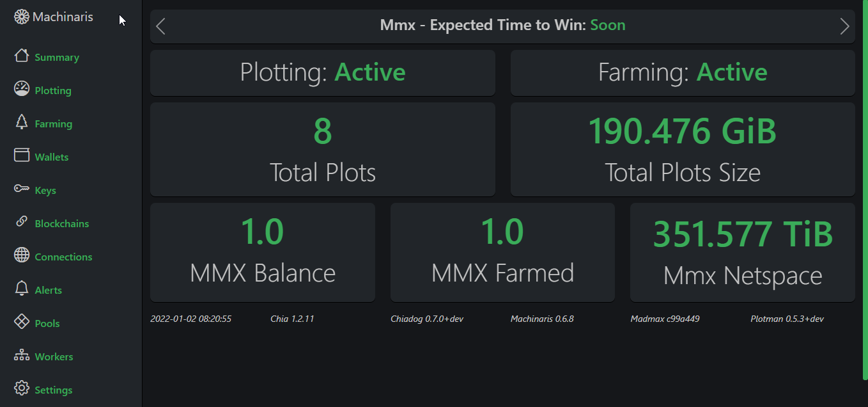Screen dimensions: 868x407
Task: Open Plotting via the gauge icon
Action: [21, 90]
